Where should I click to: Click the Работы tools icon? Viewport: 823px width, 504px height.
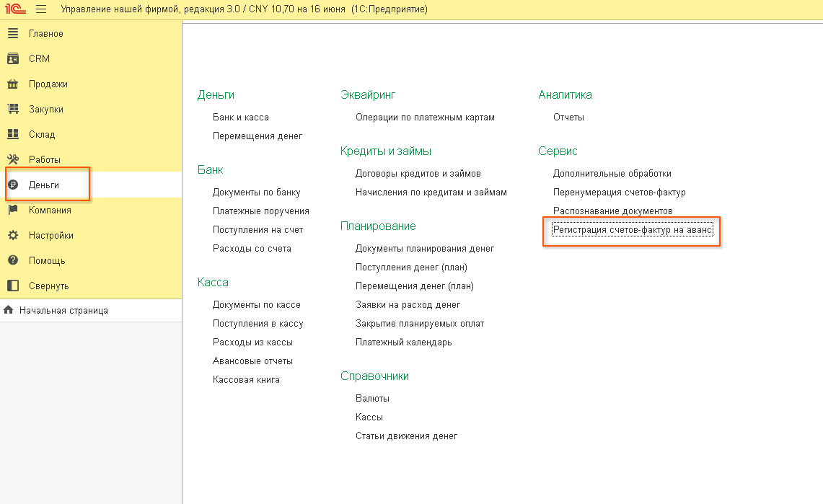click(x=13, y=159)
